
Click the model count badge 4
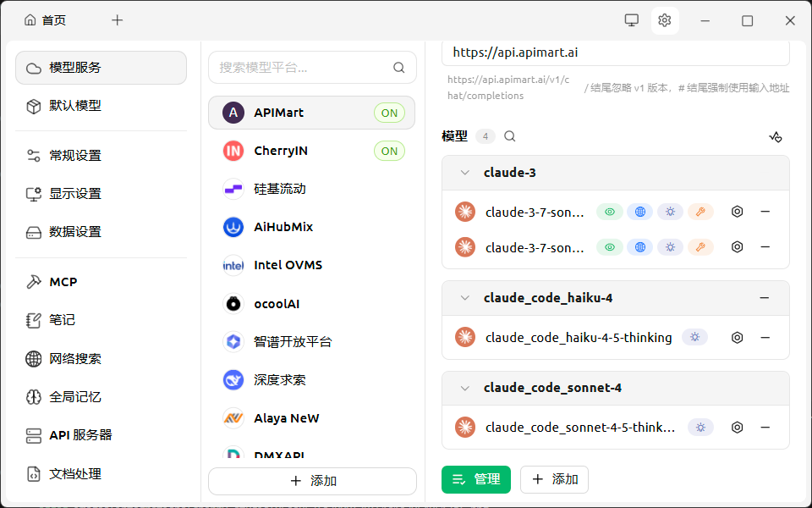coord(486,136)
